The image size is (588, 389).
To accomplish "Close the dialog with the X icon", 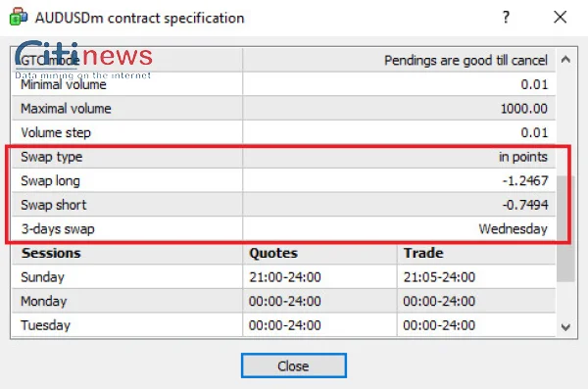I will pyautogui.click(x=561, y=17).
